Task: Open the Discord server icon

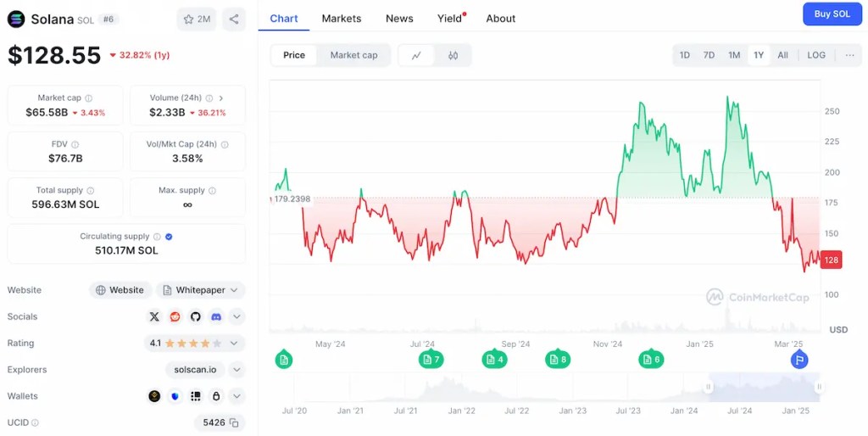Action: pyautogui.click(x=216, y=316)
